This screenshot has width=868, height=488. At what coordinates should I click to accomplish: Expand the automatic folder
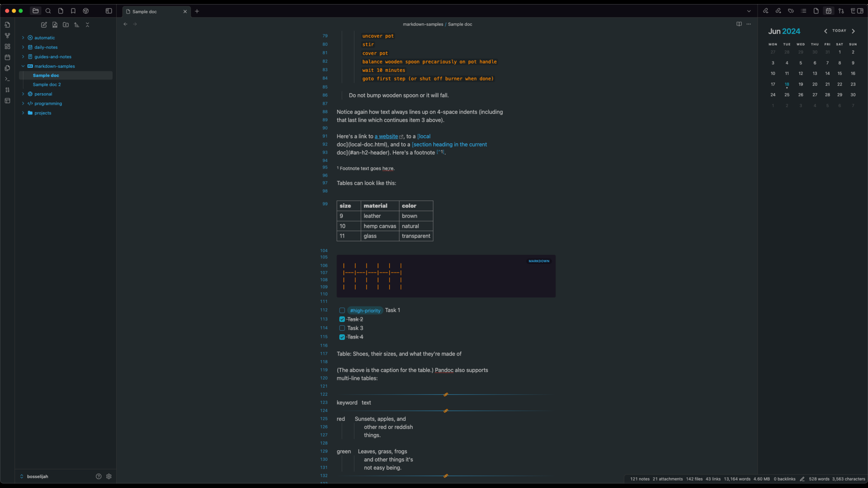tap(23, 38)
